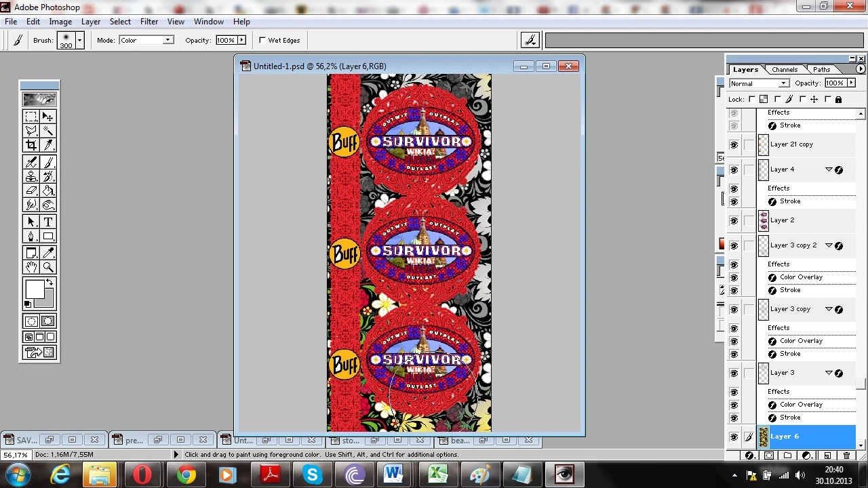868x488 pixels.
Task: Select the Rectangular Marquee tool
Action: pos(31,117)
